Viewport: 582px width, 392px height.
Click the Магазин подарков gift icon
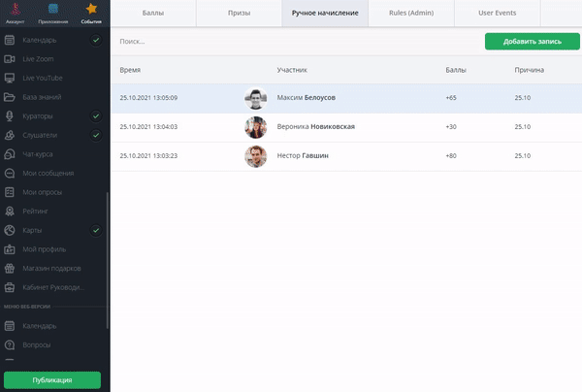point(10,269)
